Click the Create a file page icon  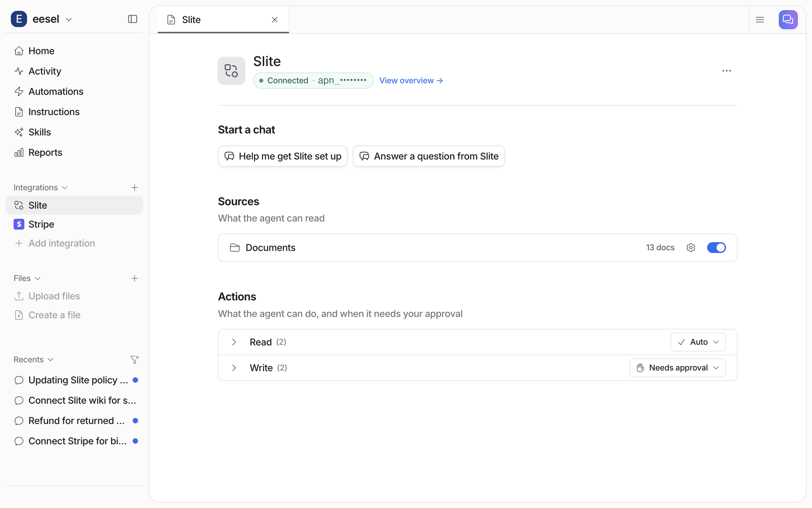point(19,315)
